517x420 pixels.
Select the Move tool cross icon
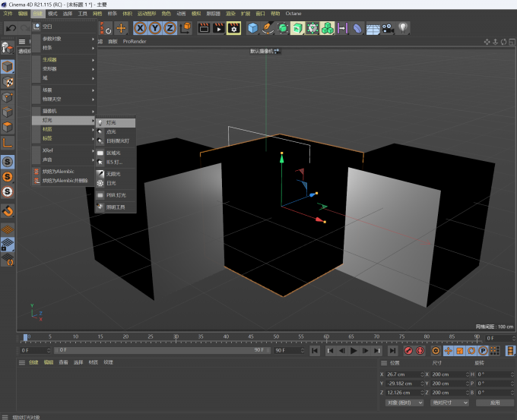[x=121, y=28]
